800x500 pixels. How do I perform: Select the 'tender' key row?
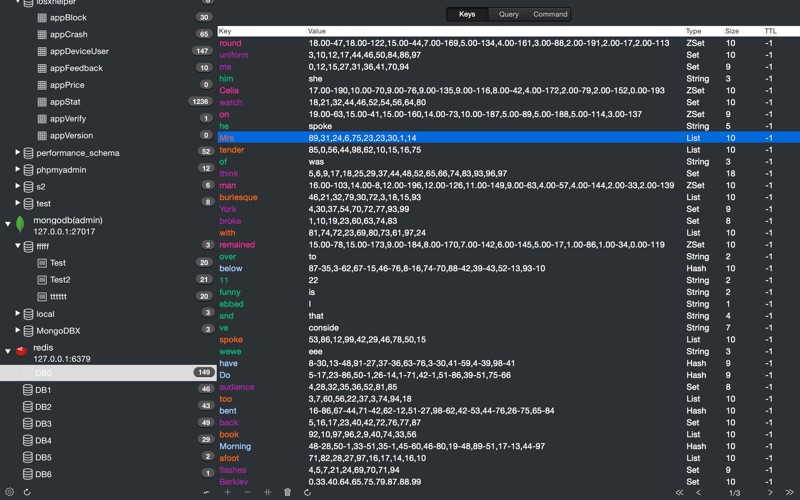(x=509, y=149)
